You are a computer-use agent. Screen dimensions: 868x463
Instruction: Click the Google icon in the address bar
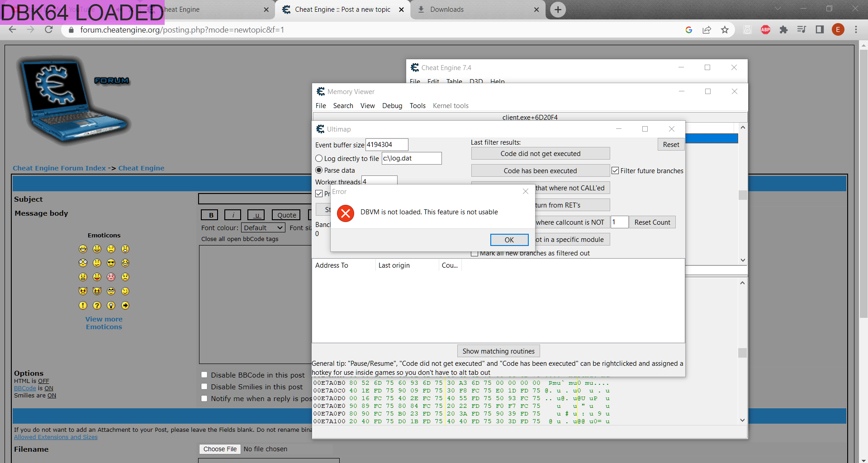pos(688,29)
